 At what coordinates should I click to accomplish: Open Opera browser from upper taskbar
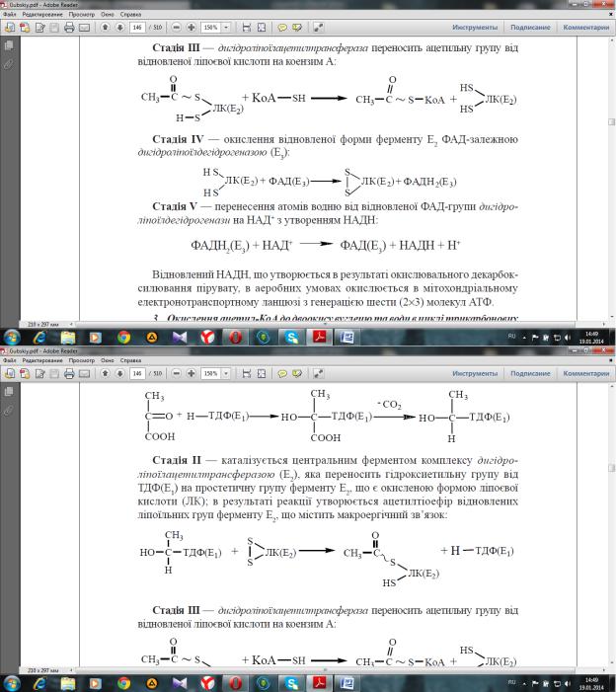[236, 338]
